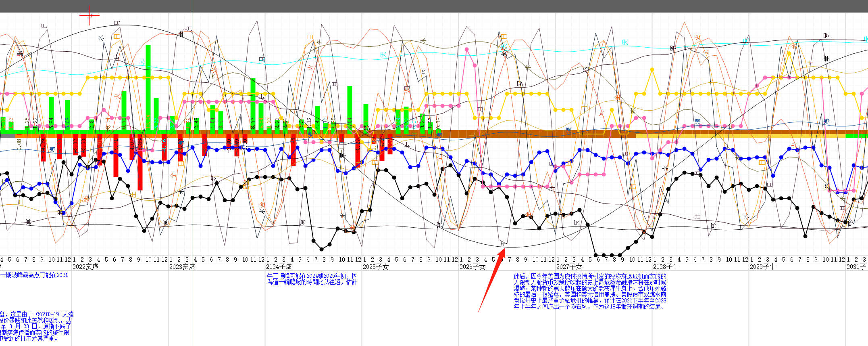Open the note starting with 牛三顶峰可能在2024
The image size is (868, 346).
click(312, 279)
